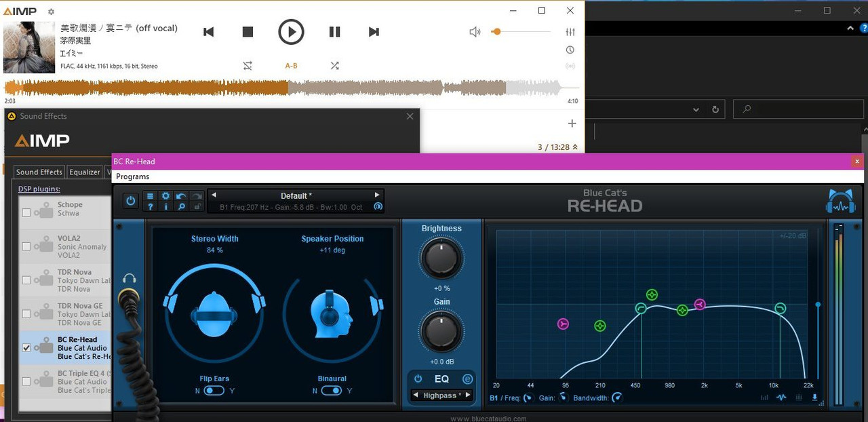The width and height of the screenshot is (868, 422).
Task: Toggle the Flip Ears switch
Action: click(214, 390)
